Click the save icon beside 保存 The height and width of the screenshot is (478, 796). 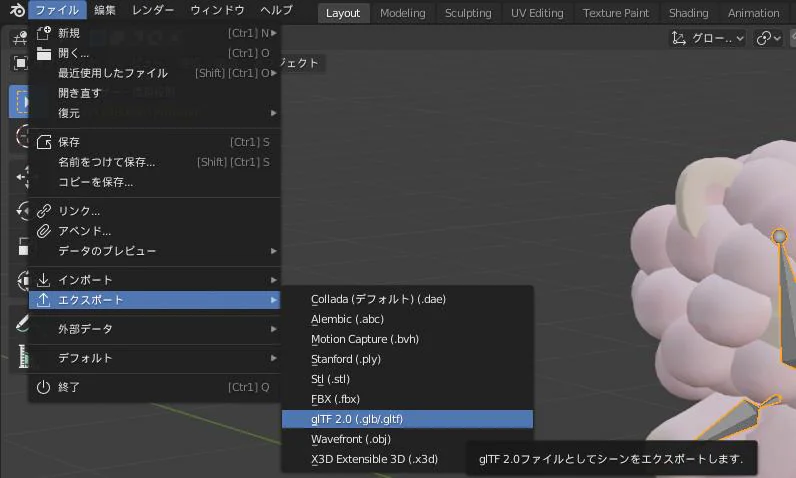pyautogui.click(x=44, y=142)
